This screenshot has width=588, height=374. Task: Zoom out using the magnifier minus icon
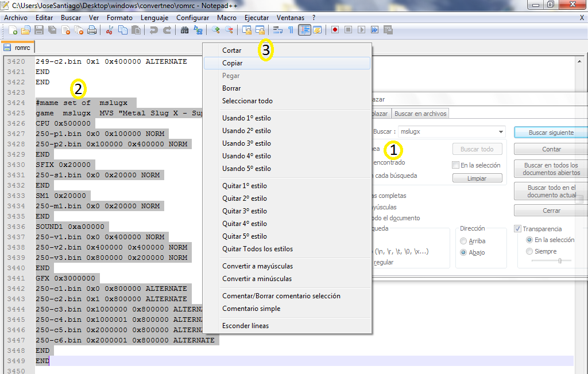pyautogui.click(x=229, y=30)
